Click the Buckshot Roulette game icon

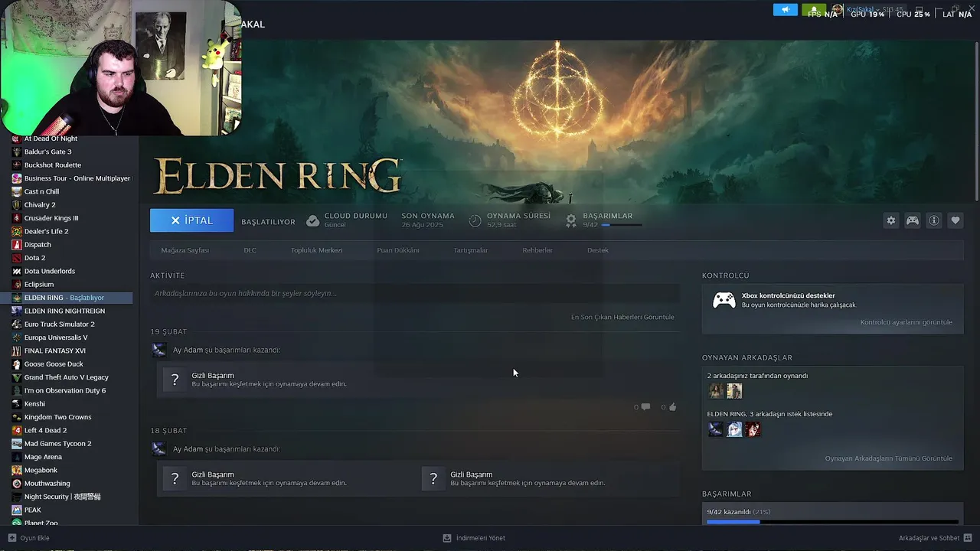pyautogui.click(x=17, y=165)
